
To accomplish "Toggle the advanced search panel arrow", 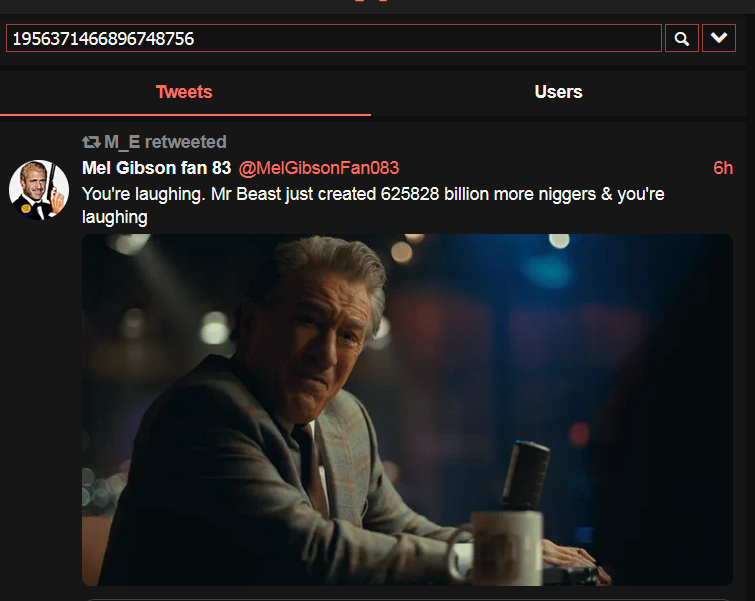I will tap(718, 38).
